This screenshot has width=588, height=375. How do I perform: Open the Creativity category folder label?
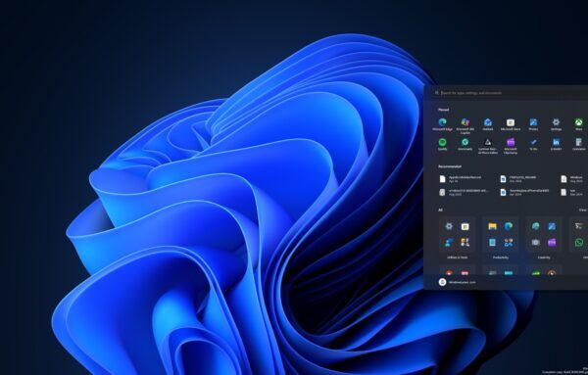point(544,258)
